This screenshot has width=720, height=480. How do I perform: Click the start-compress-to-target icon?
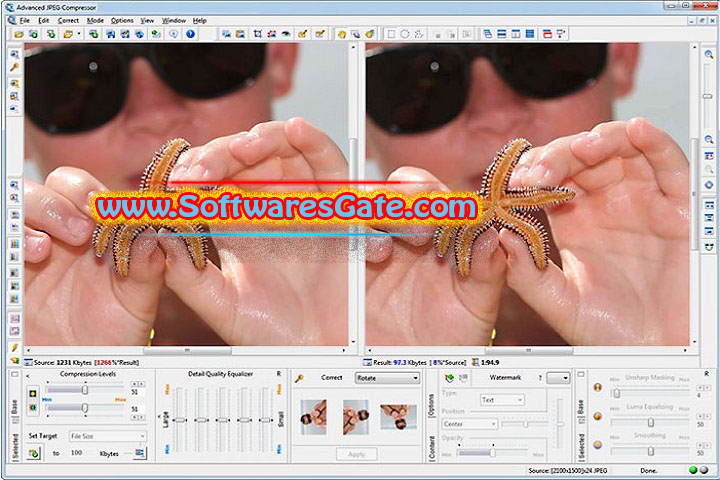(34, 453)
